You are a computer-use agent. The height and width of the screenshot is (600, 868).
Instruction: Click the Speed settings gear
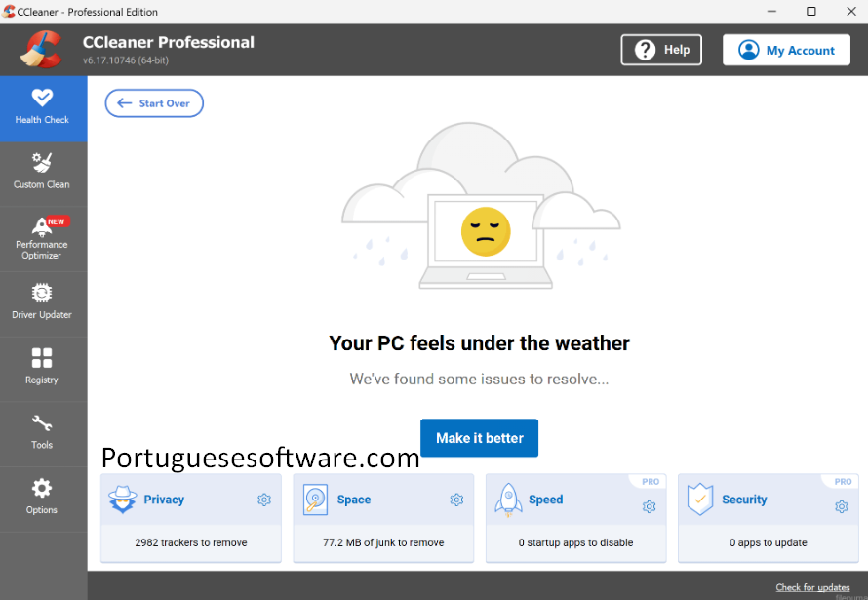(x=650, y=506)
